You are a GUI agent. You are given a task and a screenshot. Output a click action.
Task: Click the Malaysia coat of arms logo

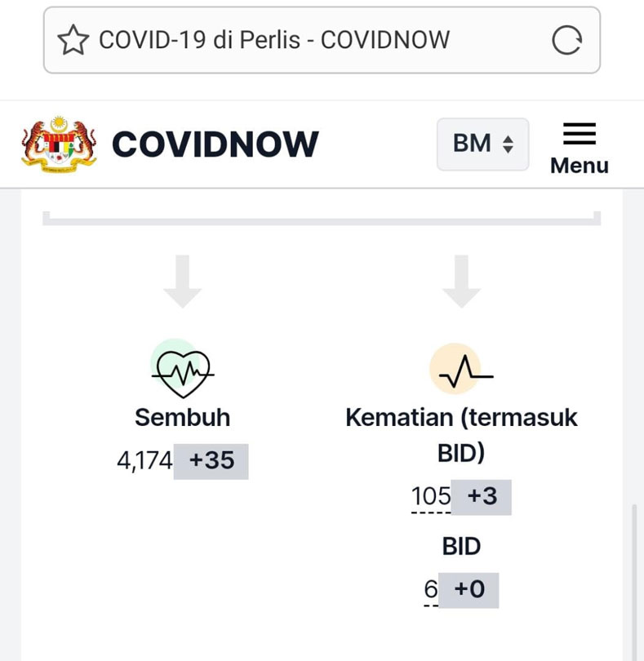(x=59, y=144)
